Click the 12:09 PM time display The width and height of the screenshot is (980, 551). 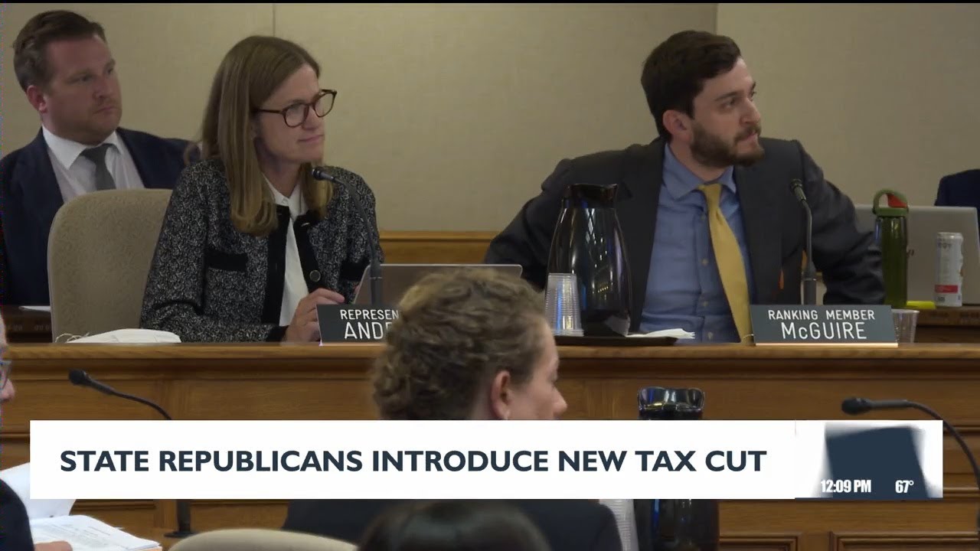[845, 487]
